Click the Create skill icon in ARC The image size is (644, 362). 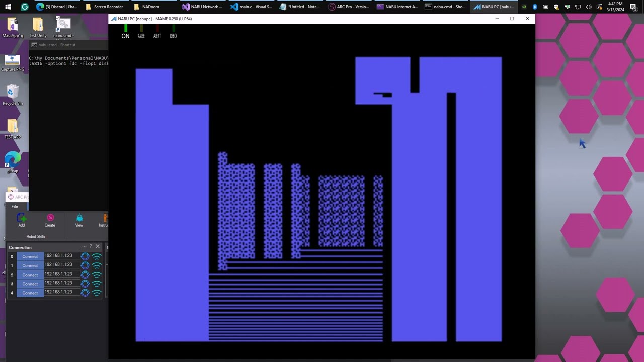coord(50,220)
